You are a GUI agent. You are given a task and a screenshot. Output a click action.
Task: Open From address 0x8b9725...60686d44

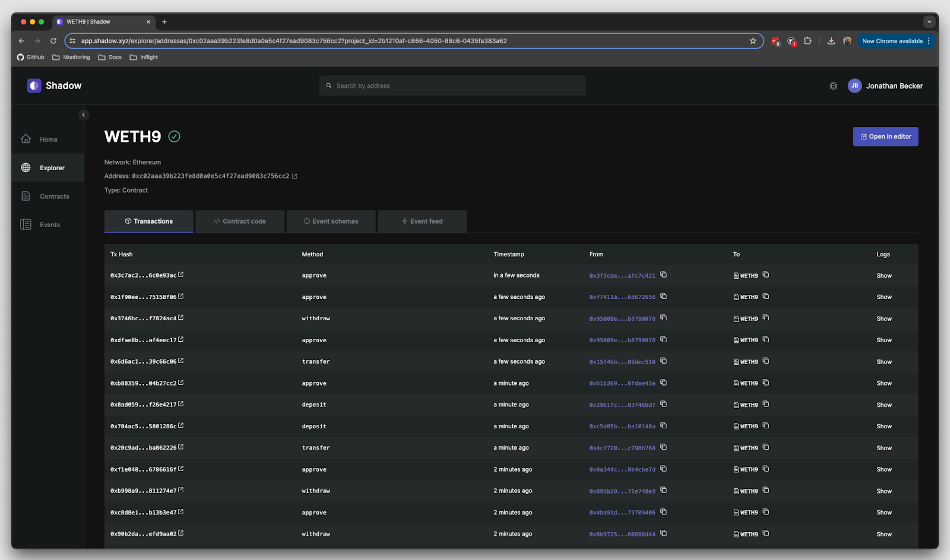(622, 534)
